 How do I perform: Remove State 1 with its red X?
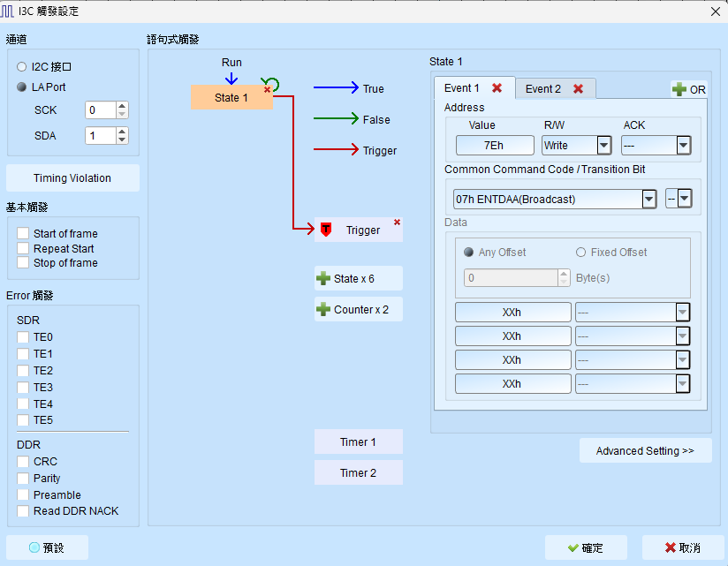pyautogui.click(x=267, y=89)
